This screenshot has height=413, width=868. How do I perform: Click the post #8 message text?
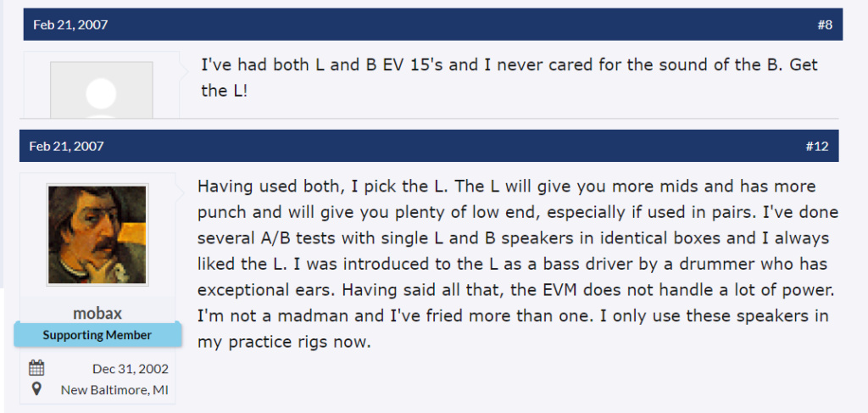pyautogui.click(x=509, y=77)
